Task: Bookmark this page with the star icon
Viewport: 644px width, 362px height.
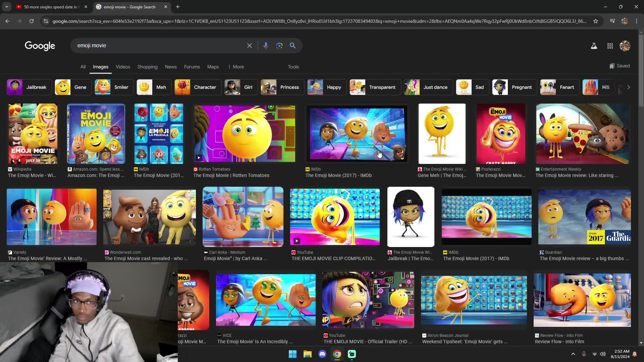Action: 595,21
